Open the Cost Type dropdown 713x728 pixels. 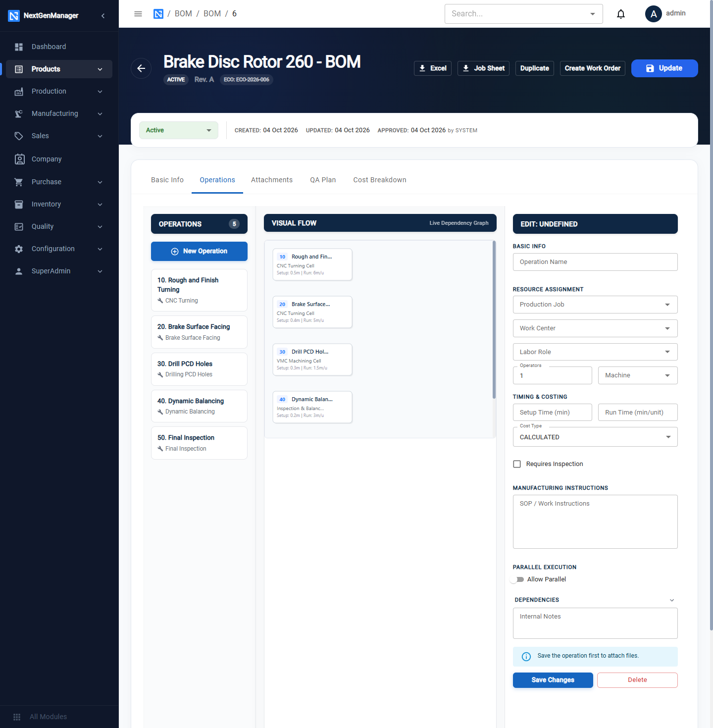[x=595, y=437]
